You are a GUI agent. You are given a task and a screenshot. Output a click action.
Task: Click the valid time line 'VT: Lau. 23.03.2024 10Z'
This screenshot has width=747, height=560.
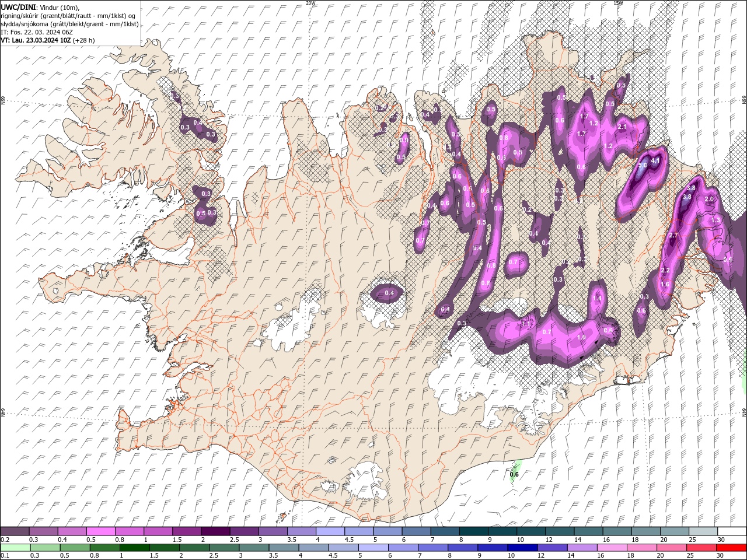36,40
